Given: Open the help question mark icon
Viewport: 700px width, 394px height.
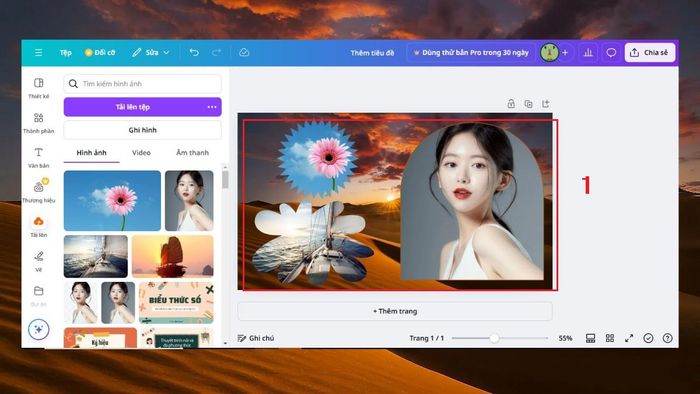Looking at the screenshot, I should click(x=667, y=338).
